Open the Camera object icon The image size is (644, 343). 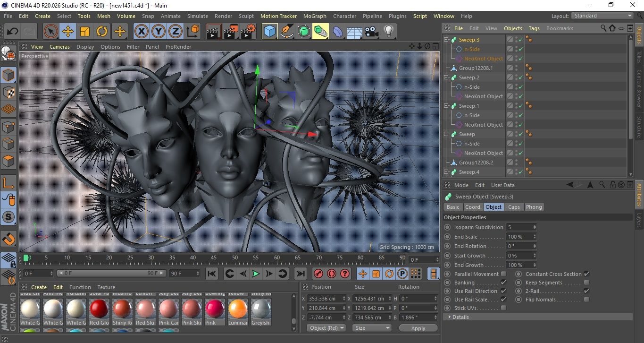pos(371,32)
